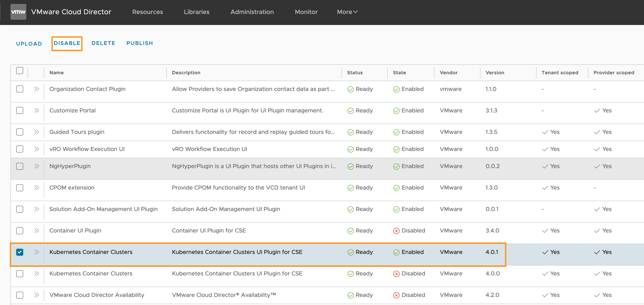Screen dimensions: 644x305
Task: Click Enabled icon for CPOM extension
Action: tap(396, 188)
